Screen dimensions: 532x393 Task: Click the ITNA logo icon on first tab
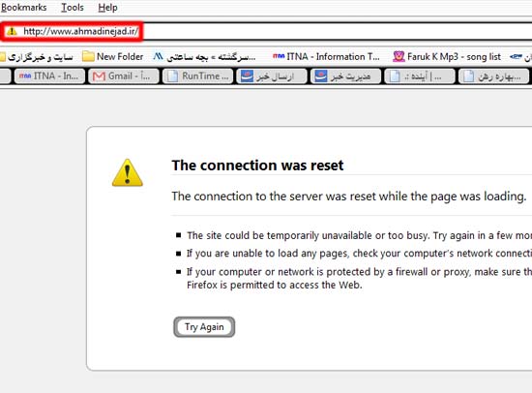[25, 76]
